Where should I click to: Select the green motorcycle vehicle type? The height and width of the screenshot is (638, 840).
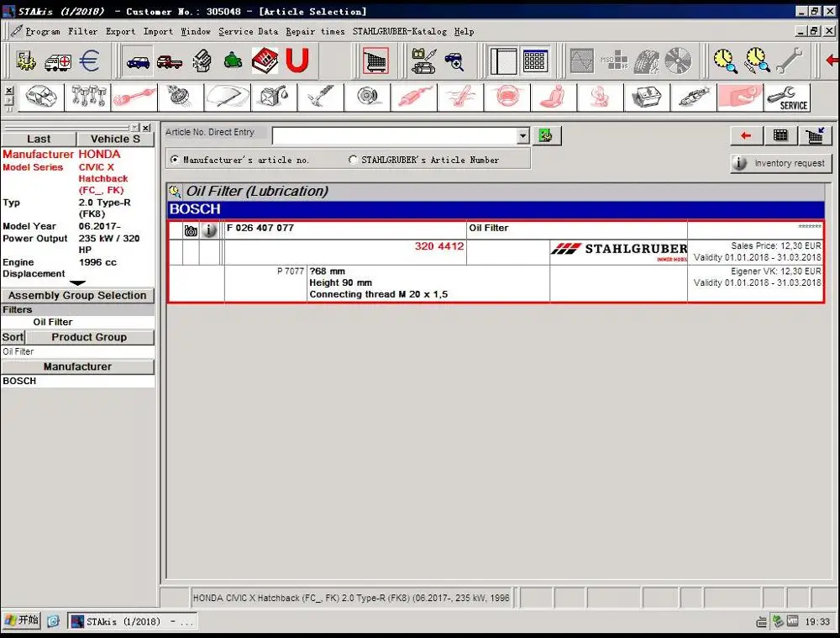click(233, 61)
